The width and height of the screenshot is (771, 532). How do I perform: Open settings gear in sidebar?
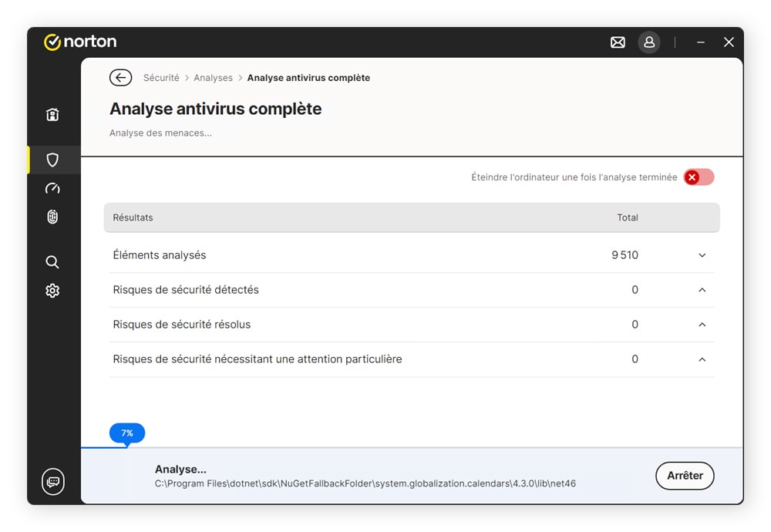tap(52, 291)
